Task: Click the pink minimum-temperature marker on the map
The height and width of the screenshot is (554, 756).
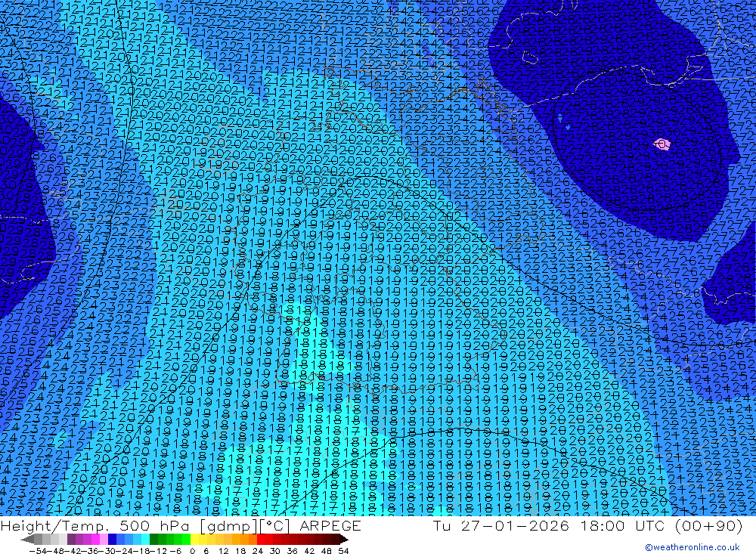Action: (x=661, y=144)
